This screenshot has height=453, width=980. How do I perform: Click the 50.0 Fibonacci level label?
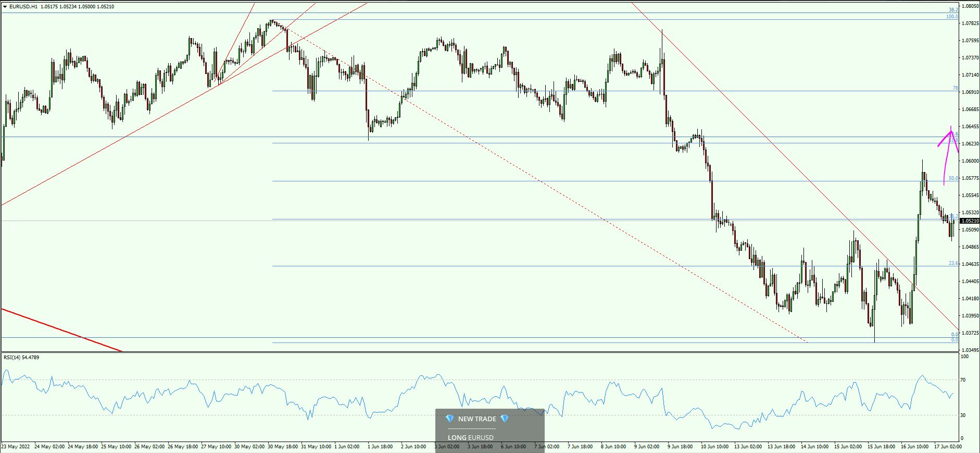pos(953,178)
